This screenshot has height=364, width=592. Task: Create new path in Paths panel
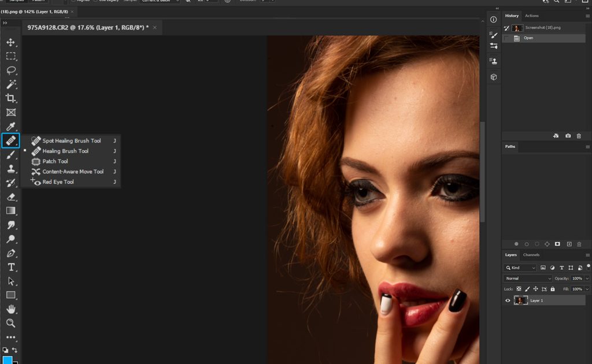tap(569, 244)
